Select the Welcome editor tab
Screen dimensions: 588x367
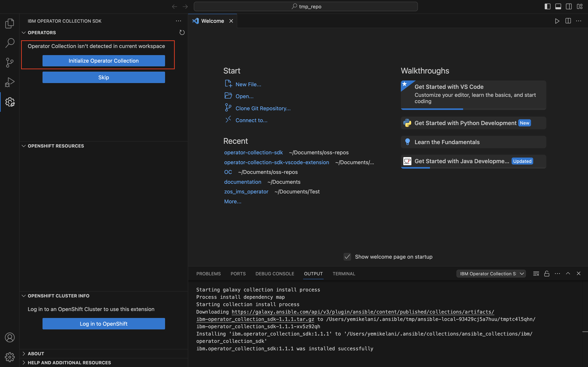pyautogui.click(x=213, y=21)
